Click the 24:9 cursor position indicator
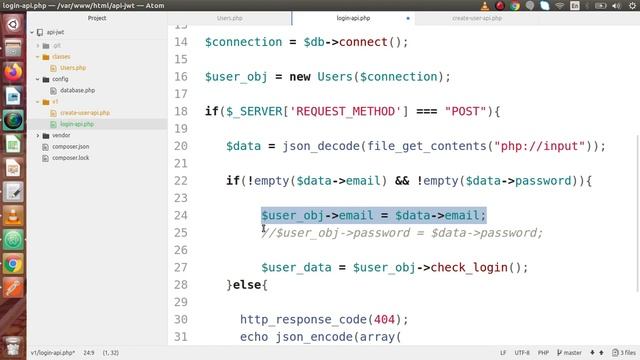 [x=89, y=353]
